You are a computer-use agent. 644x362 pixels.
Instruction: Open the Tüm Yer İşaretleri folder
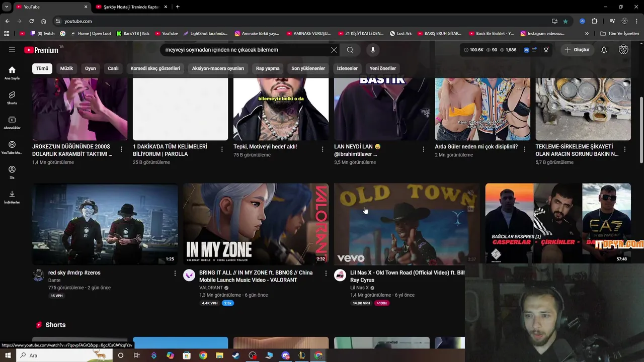(x=619, y=34)
